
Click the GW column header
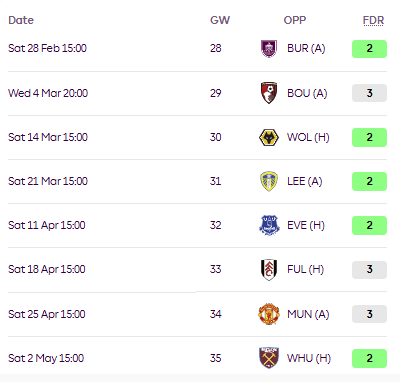(220, 20)
